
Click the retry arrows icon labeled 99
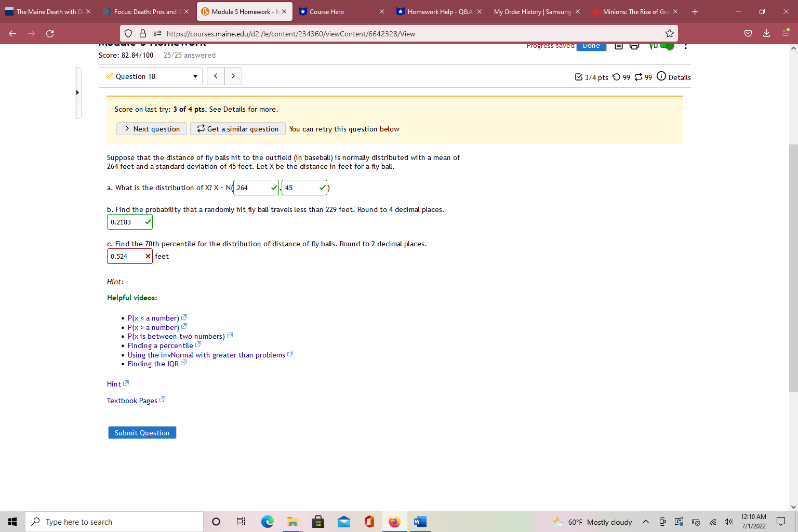coord(639,76)
